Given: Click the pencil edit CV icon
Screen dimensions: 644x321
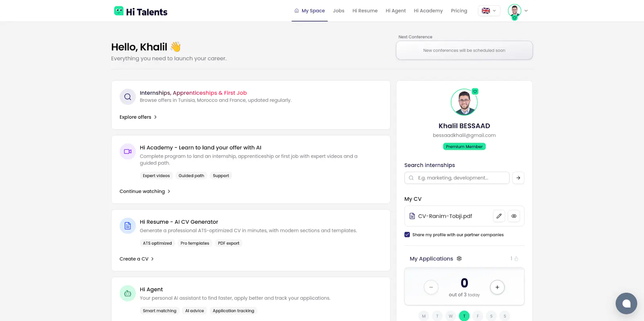Looking at the screenshot, I should 499,216.
